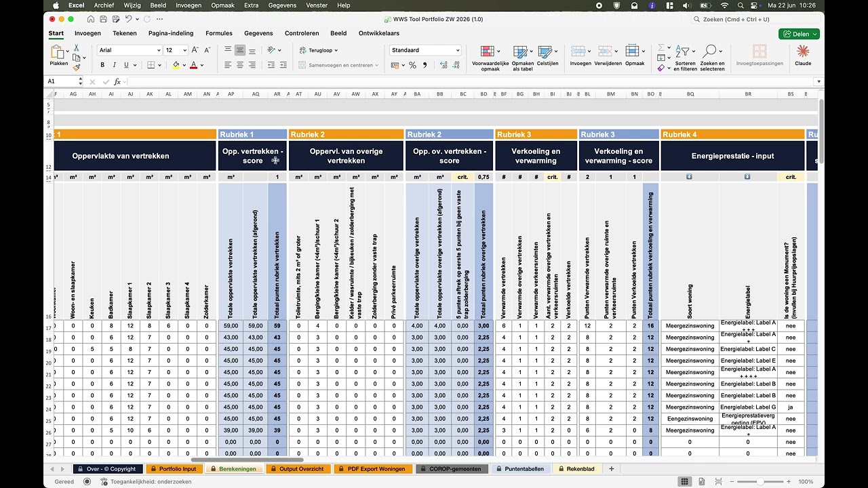This screenshot has width=868, height=488.
Task: Click the yellow fill color swatch
Action: click(176, 65)
